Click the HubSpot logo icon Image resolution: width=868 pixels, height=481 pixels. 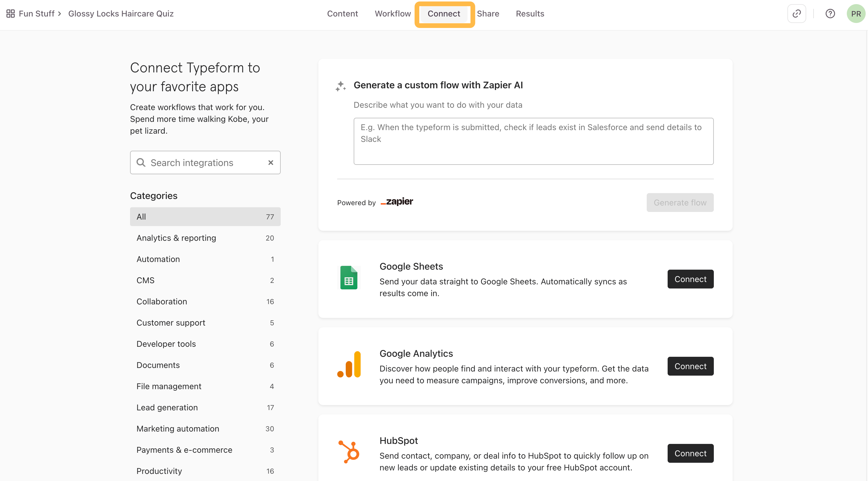click(349, 452)
